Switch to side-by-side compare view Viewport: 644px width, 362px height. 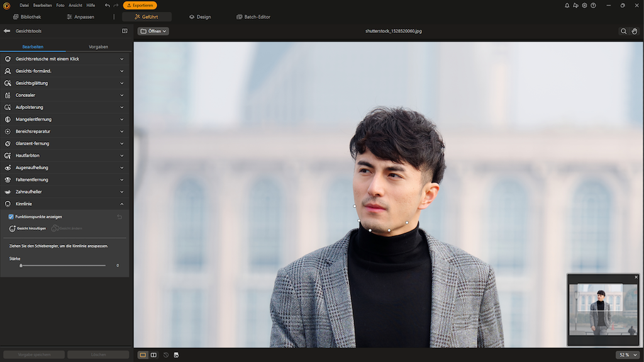pos(153,355)
